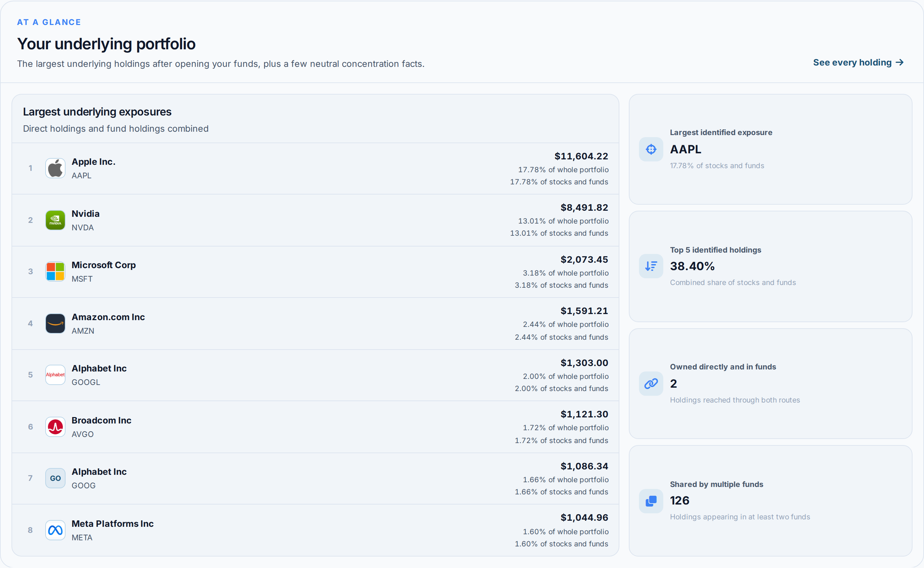Click the $1,086.34 Alphabet GOOG value
The height and width of the screenshot is (568, 924).
coord(585,466)
